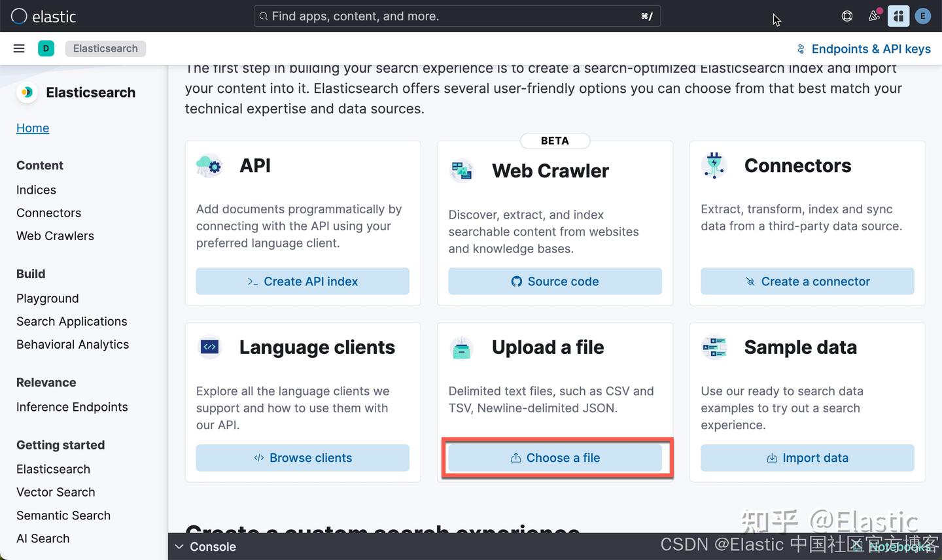The width and height of the screenshot is (942, 560).
Task: Expand the Endpoints & API keys panel
Action: pos(863,48)
